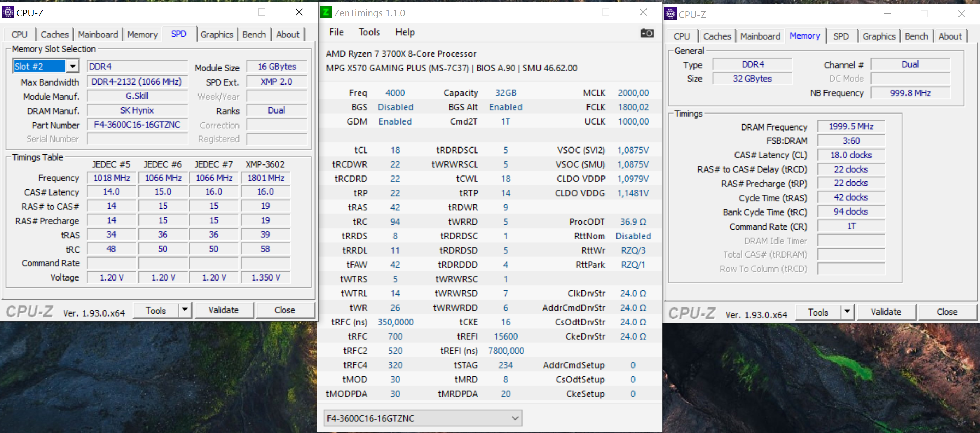The height and width of the screenshot is (433, 980).
Task: Click the Validate button in right CPU-Z
Action: click(886, 312)
